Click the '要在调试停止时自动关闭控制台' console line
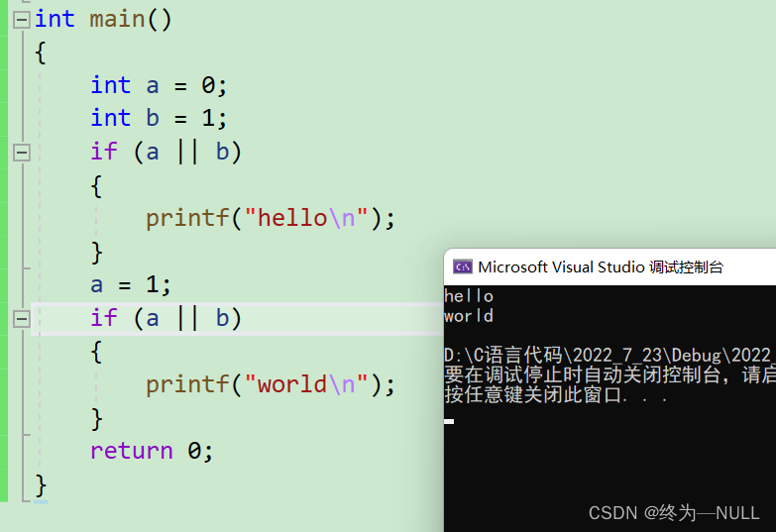The image size is (776, 532). (610, 375)
